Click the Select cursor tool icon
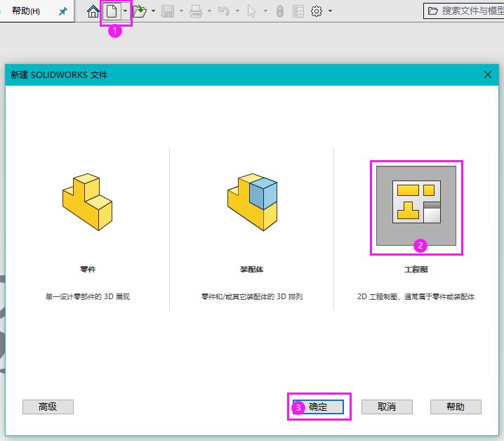Screen dimensions: 504x441 coord(252,11)
